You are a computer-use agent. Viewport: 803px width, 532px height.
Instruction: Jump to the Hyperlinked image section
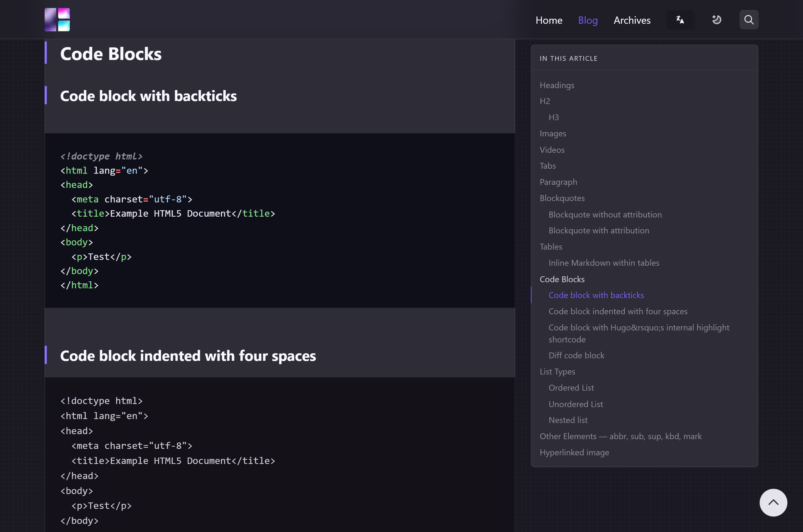[574, 452]
